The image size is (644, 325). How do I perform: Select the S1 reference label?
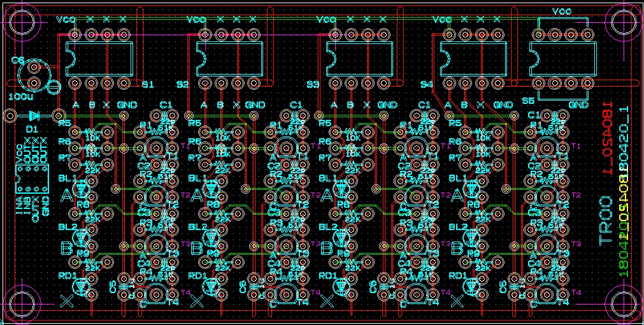(x=148, y=85)
